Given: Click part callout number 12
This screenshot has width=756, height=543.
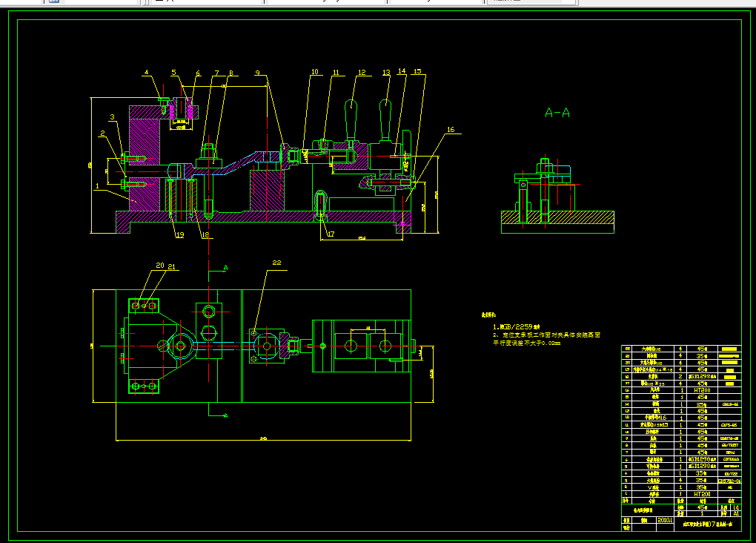Looking at the screenshot, I should [362, 73].
